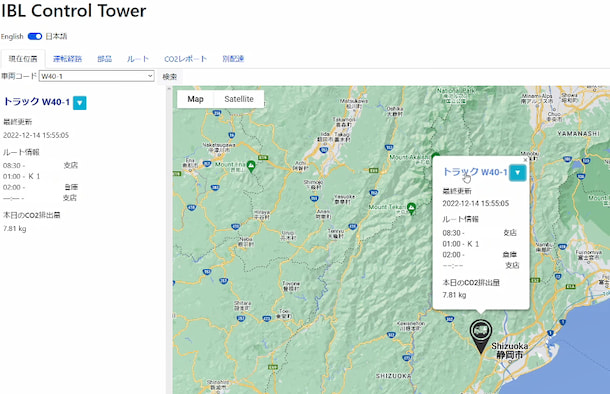Click the トラック W40-1 link in popup
610x394 pixels.
[x=475, y=172]
